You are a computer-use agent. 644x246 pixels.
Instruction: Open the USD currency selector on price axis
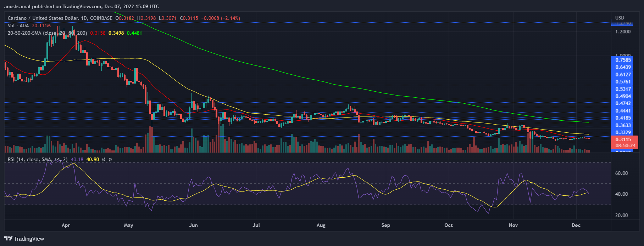click(x=620, y=18)
